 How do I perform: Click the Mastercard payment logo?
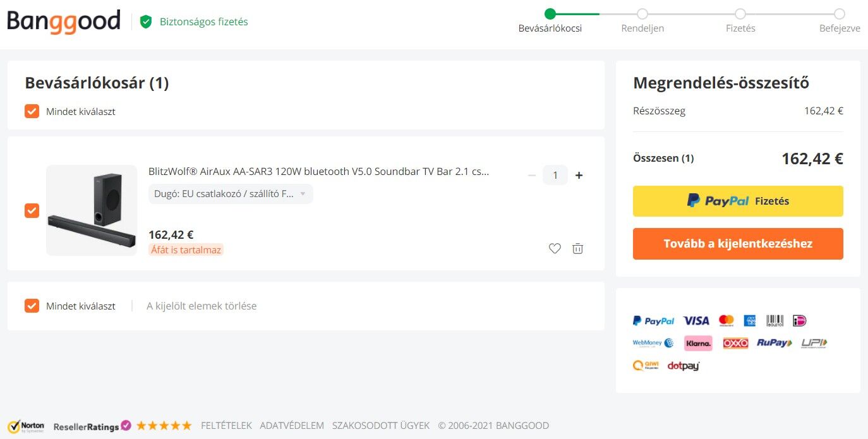click(x=726, y=321)
